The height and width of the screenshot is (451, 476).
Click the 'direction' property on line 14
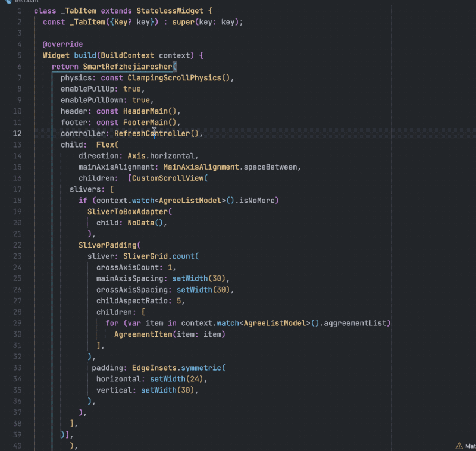(98, 156)
